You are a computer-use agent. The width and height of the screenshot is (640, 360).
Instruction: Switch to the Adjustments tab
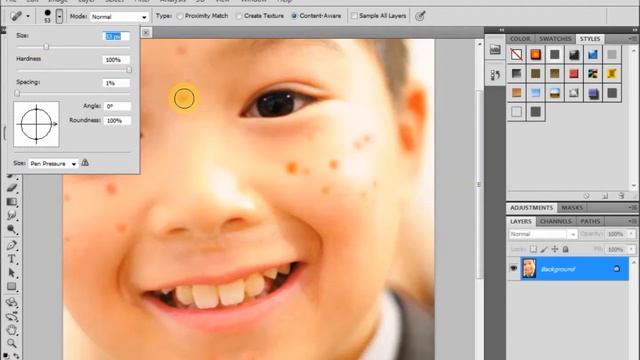[x=531, y=208]
